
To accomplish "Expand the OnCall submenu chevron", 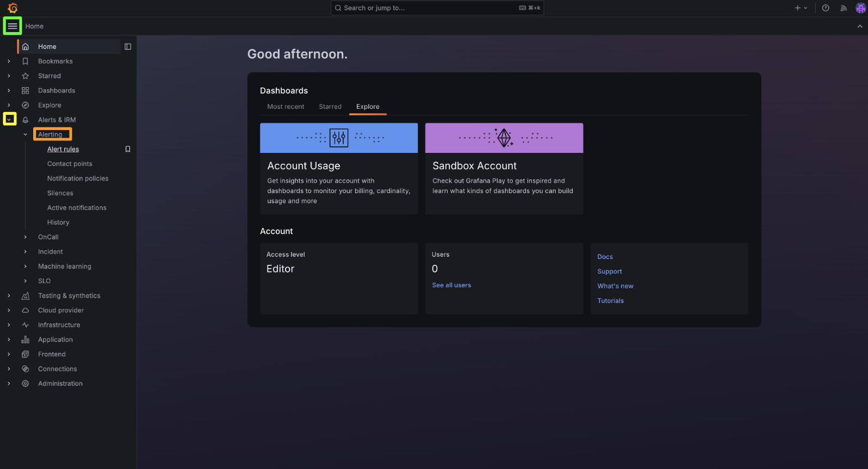I will (26, 237).
